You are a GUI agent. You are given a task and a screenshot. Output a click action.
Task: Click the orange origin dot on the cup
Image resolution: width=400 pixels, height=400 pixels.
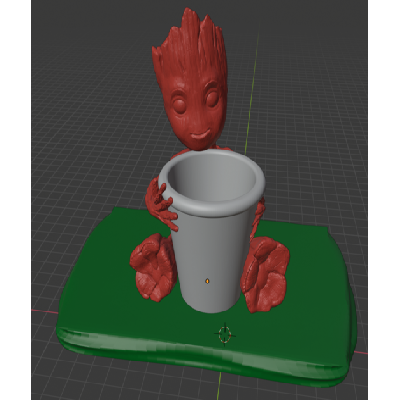207,281
